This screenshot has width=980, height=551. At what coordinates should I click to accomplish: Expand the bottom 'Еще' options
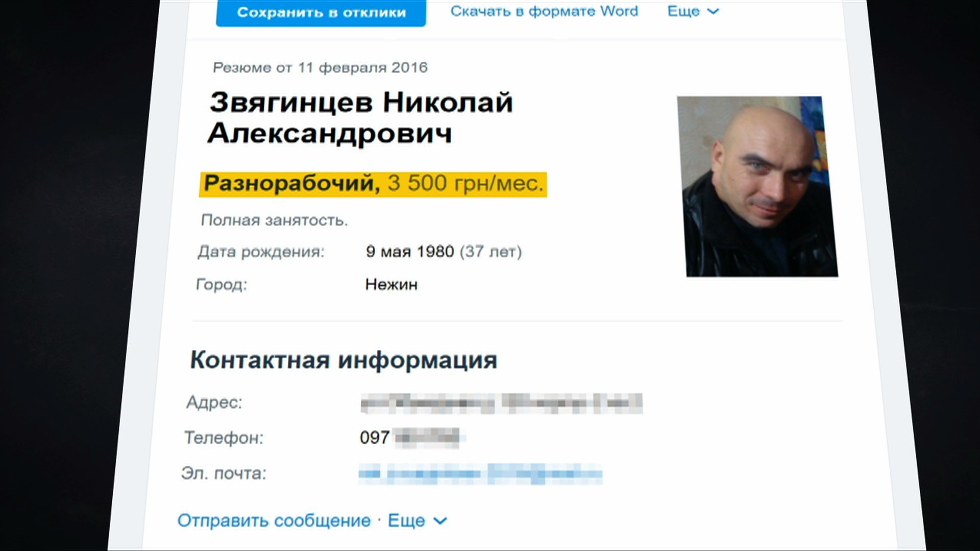click(x=418, y=520)
